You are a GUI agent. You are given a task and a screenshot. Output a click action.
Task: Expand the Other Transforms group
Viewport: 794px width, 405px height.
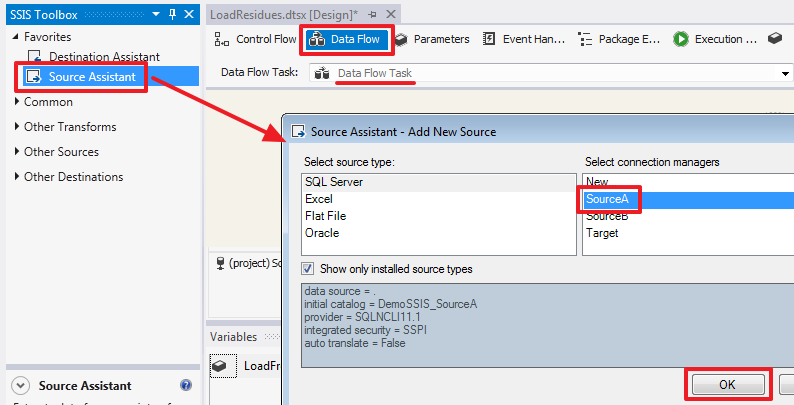click(x=17, y=127)
